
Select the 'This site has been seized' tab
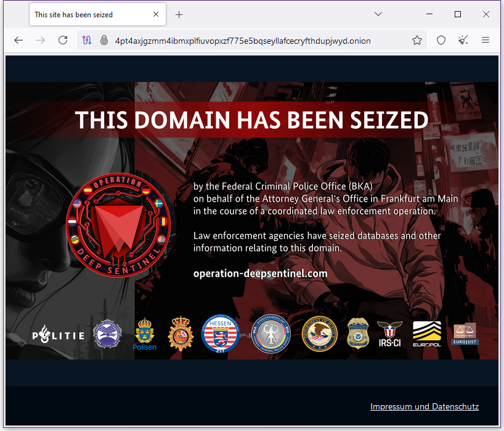point(97,14)
